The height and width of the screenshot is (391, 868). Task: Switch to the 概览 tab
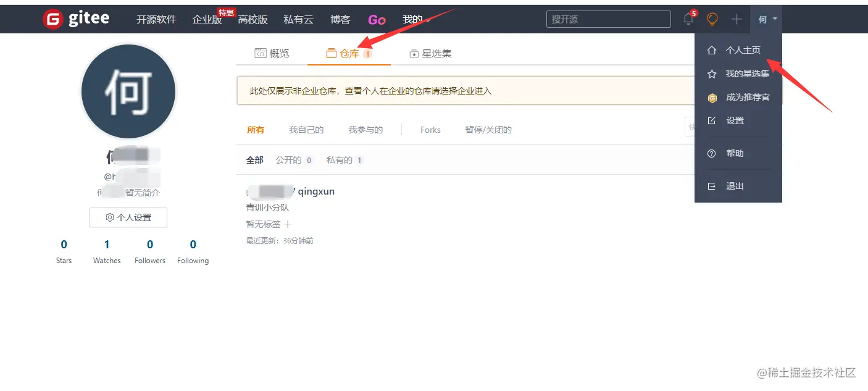[272, 53]
